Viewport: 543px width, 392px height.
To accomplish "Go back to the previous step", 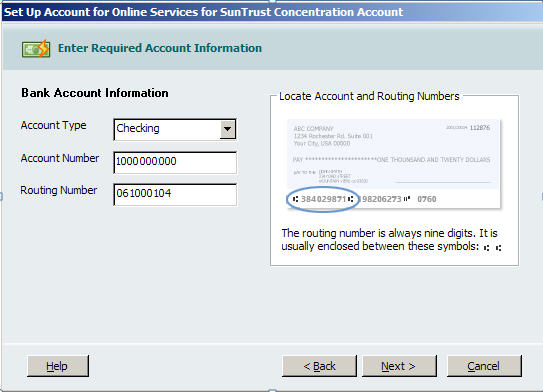I will point(319,366).
